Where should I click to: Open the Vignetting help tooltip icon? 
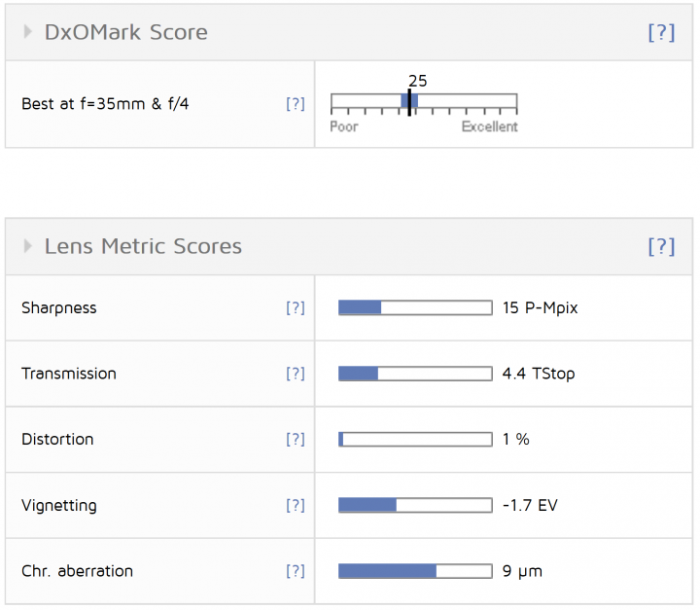click(x=295, y=505)
